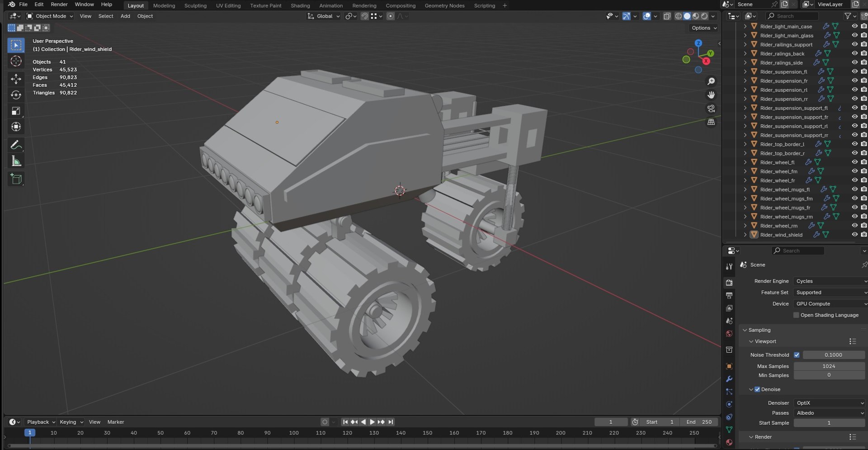Switch to the Modeling workspace tab
868x450 pixels.
coord(164,5)
